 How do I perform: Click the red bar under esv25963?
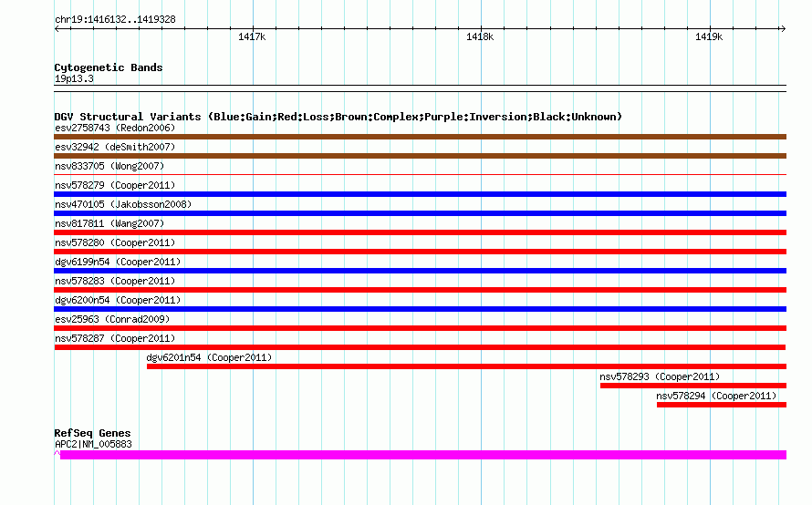pos(420,328)
